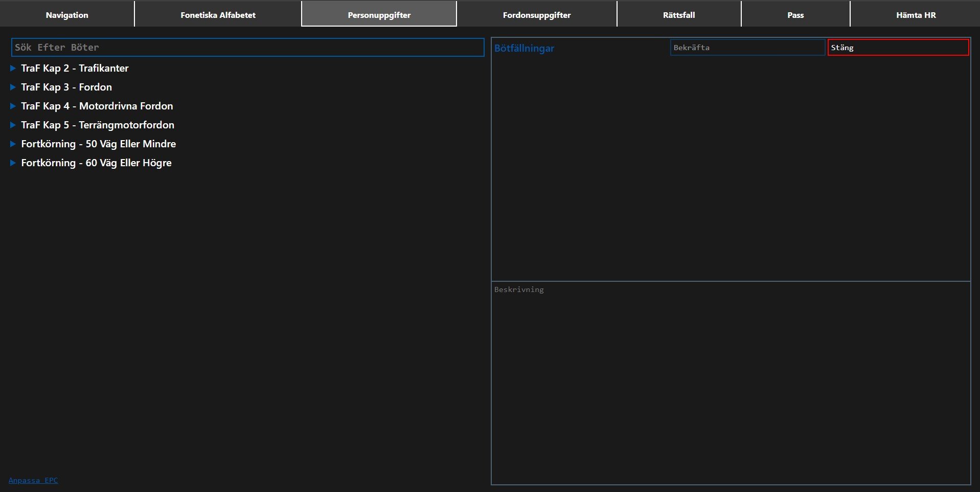Open the Fordonsuppgifter tab
The height and width of the screenshot is (492, 980).
[x=537, y=15]
